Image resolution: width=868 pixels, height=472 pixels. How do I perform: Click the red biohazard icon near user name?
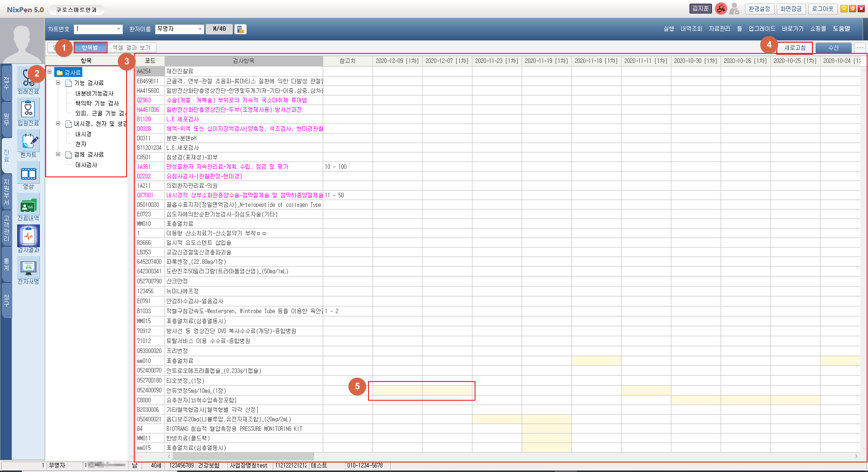tap(721, 9)
